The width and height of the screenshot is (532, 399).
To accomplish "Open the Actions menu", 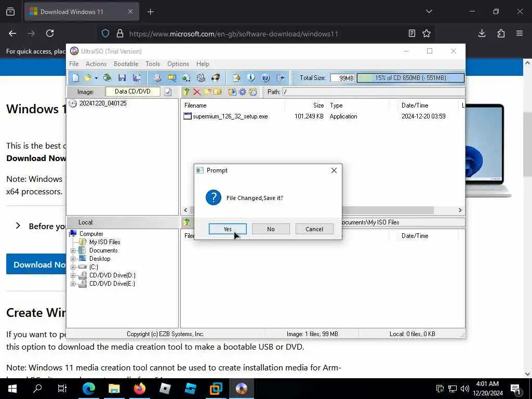I will point(96,64).
